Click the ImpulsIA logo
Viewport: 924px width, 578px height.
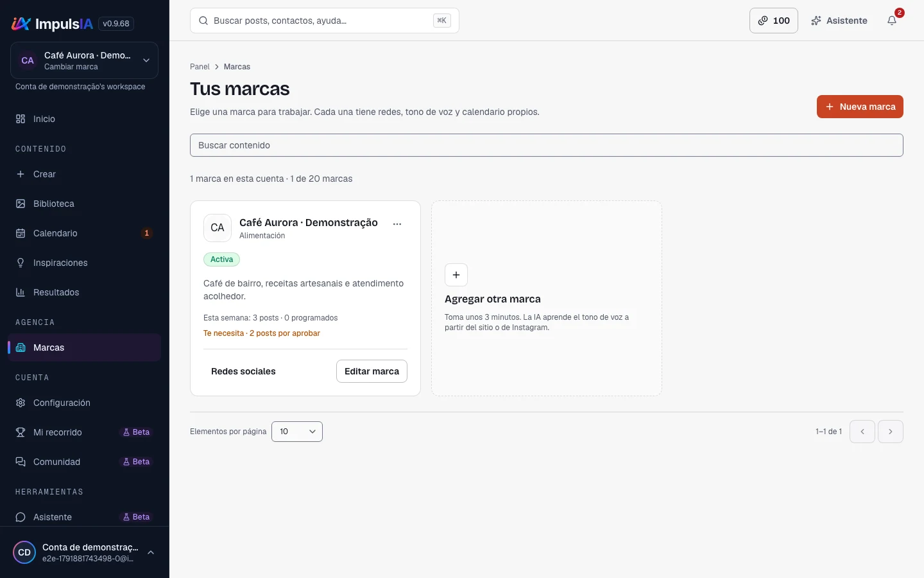coord(53,24)
